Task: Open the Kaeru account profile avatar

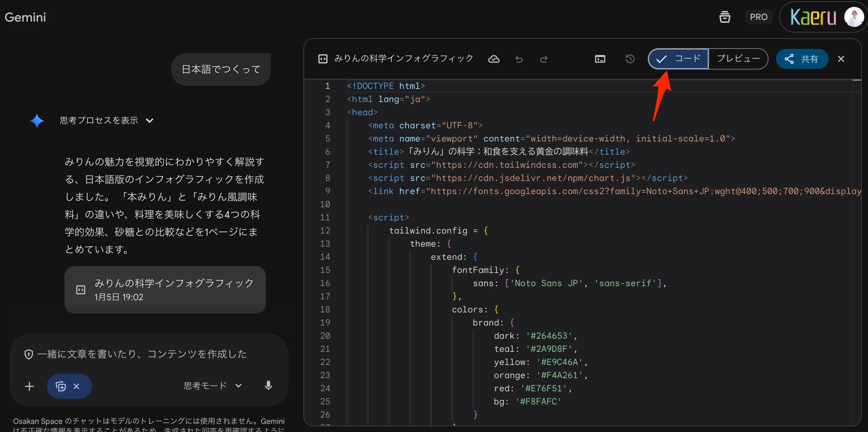Action: (854, 17)
